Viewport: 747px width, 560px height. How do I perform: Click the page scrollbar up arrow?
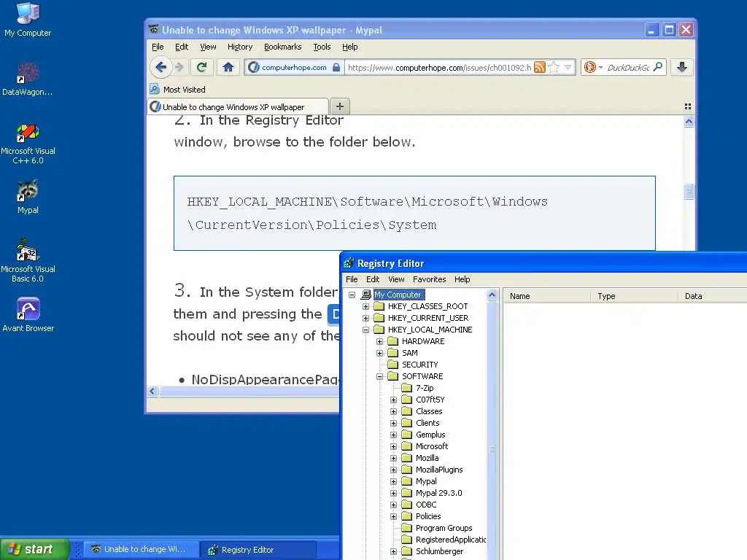(689, 122)
